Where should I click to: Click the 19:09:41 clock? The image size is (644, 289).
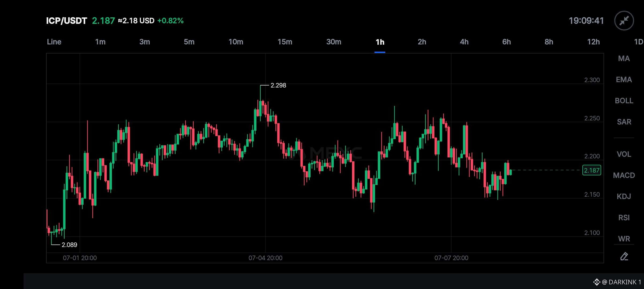586,21
